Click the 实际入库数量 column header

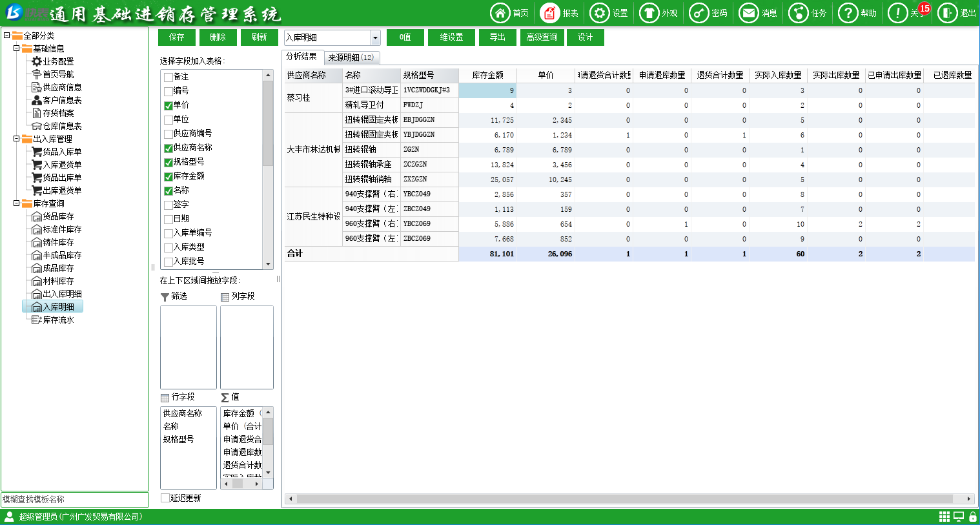pos(778,75)
